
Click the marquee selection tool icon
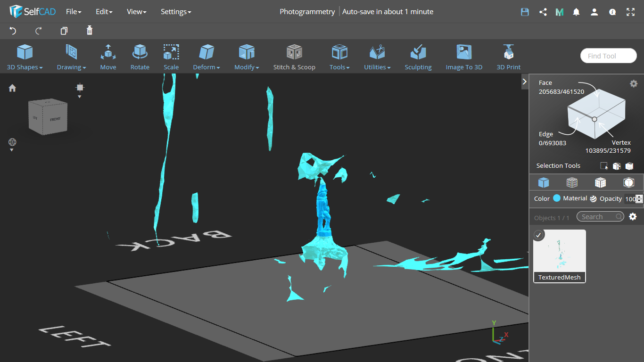pyautogui.click(x=604, y=166)
